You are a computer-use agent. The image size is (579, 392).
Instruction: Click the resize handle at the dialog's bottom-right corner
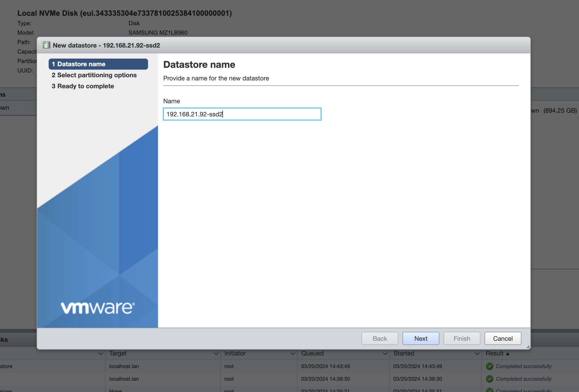tap(528, 347)
